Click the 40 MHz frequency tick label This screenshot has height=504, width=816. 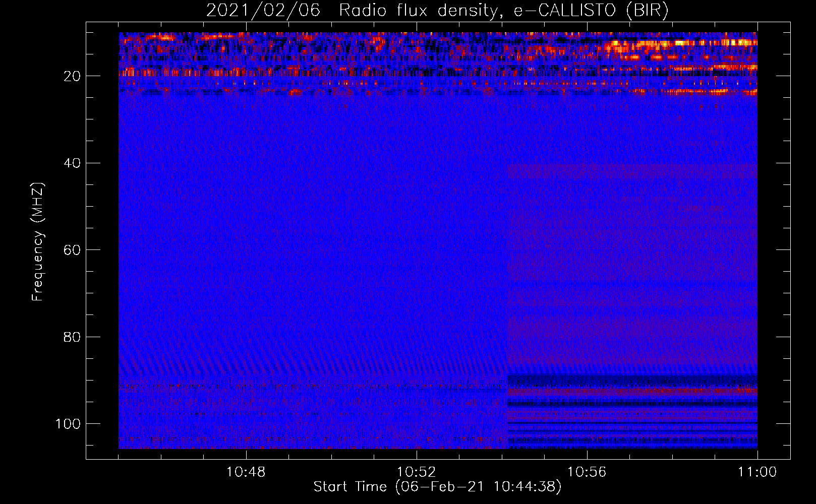[x=72, y=163]
